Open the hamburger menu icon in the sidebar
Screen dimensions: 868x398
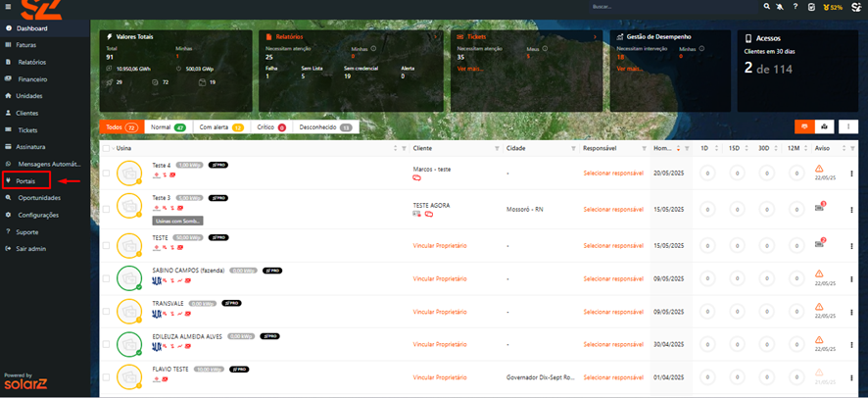(x=9, y=8)
